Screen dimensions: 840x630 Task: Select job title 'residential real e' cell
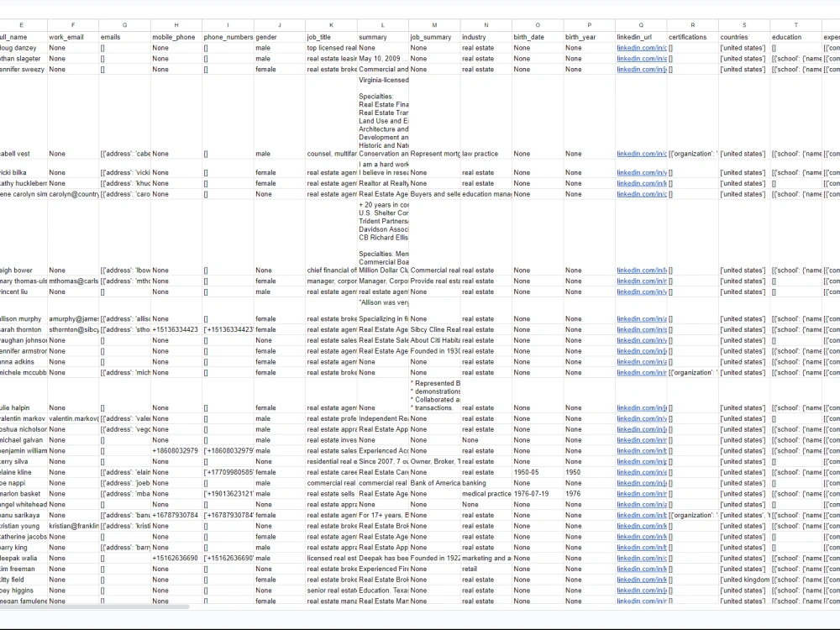[331, 462]
